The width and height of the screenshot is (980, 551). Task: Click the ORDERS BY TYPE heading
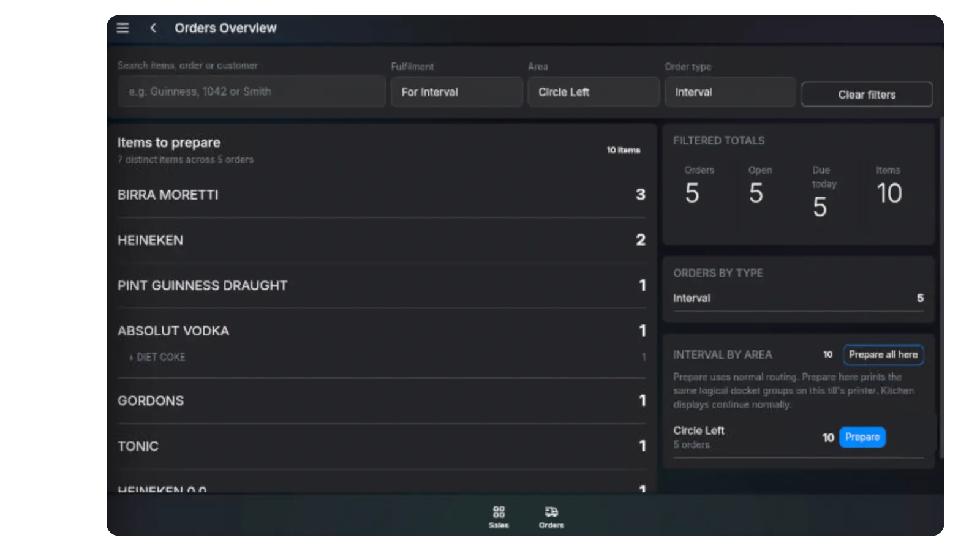[x=718, y=273]
